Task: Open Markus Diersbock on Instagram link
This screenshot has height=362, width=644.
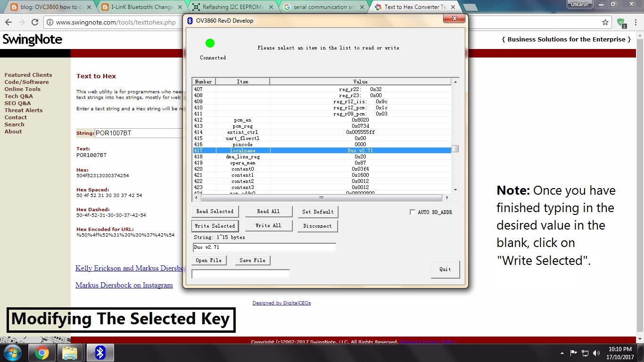Action: pyautogui.click(x=124, y=285)
